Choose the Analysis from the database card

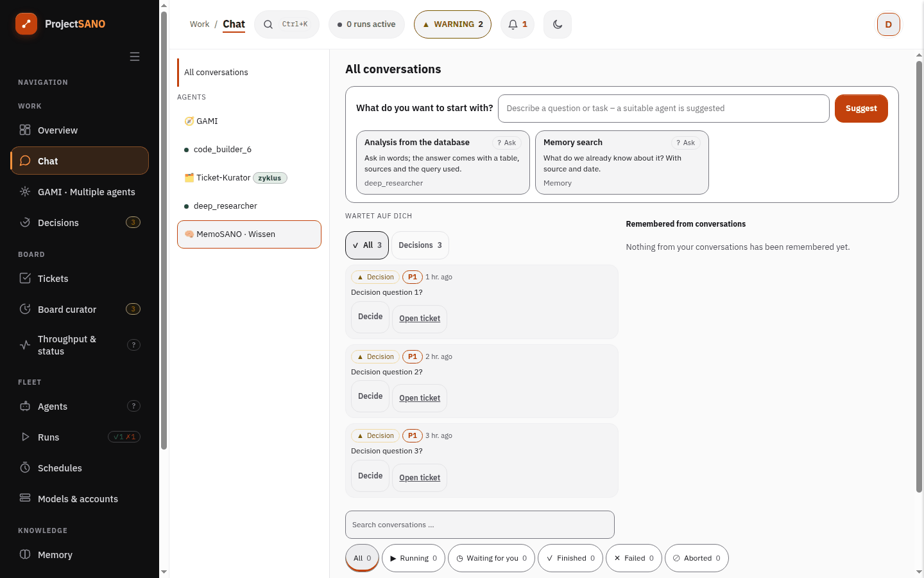click(443, 162)
